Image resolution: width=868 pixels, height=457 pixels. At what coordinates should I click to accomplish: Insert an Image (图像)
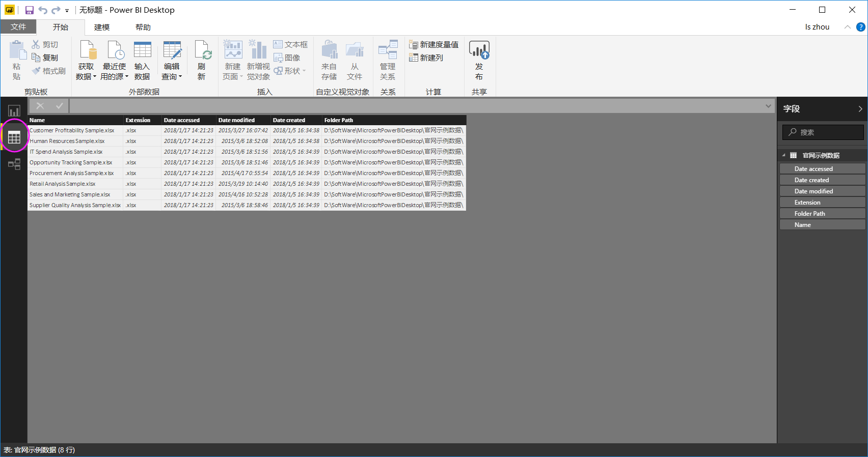pyautogui.click(x=287, y=58)
